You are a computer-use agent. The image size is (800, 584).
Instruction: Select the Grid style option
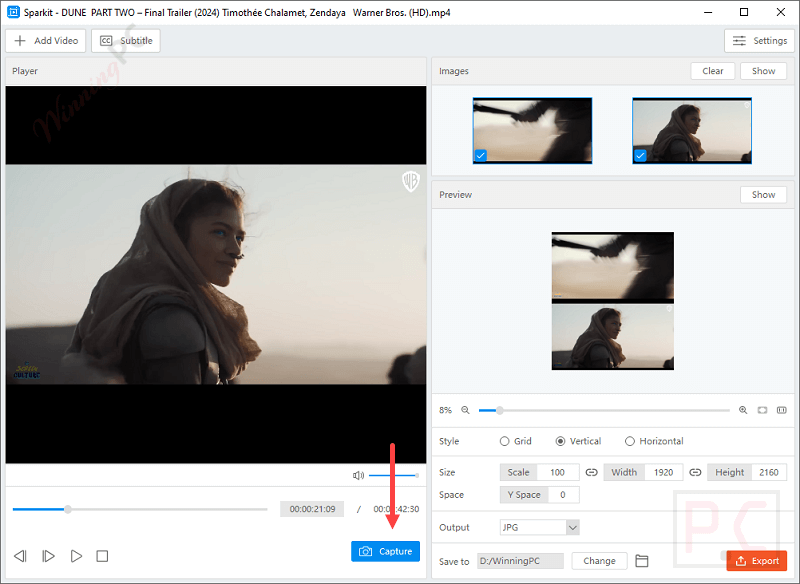click(516, 441)
